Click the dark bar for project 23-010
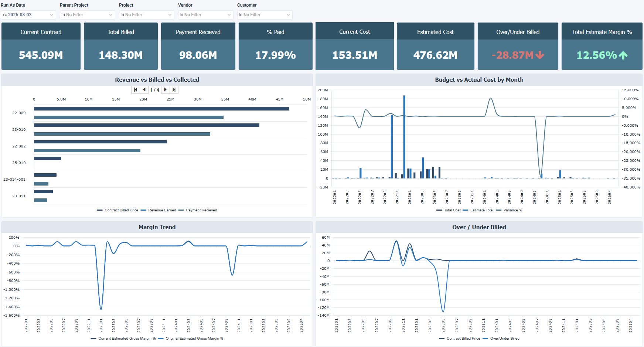This screenshot has height=347, width=644. pyautogui.click(x=147, y=125)
